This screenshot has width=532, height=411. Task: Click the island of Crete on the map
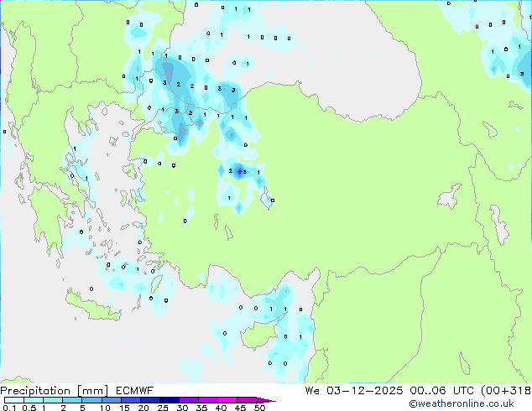(93, 307)
